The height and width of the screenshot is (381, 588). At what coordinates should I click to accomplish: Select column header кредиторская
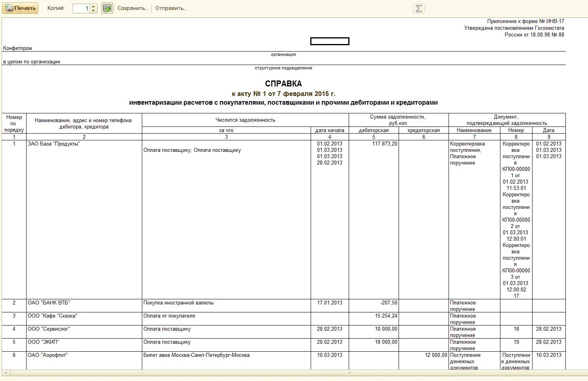pyautogui.click(x=424, y=130)
